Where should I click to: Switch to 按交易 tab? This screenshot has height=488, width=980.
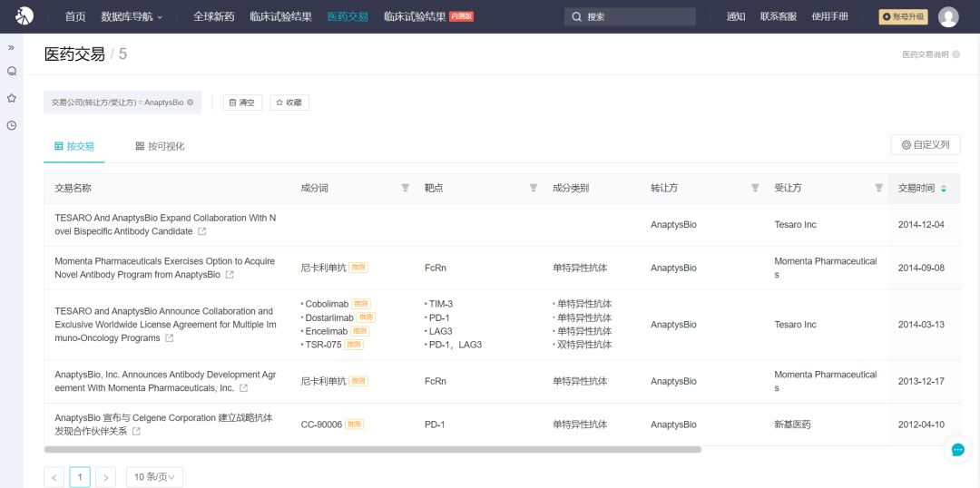tap(74, 146)
